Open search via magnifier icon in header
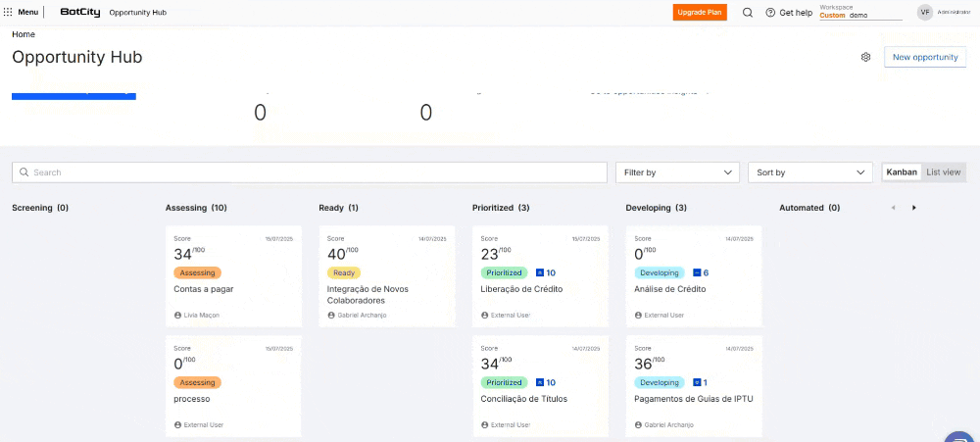 pos(748,13)
